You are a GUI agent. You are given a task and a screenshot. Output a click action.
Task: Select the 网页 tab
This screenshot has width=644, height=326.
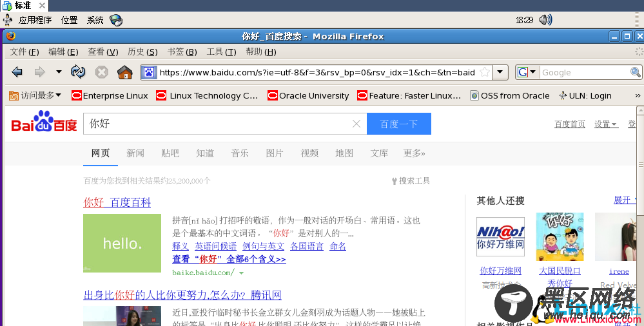(101, 153)
